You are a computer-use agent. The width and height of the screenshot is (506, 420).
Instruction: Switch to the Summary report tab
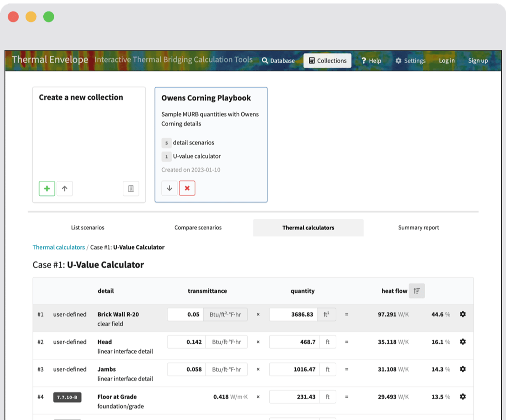(418, 228)
